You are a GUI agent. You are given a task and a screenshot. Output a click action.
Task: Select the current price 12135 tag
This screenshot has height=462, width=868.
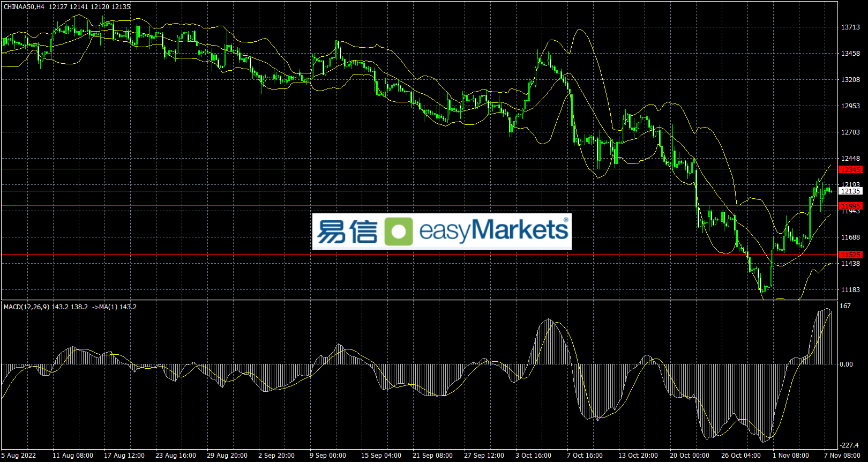click(850, 191)
